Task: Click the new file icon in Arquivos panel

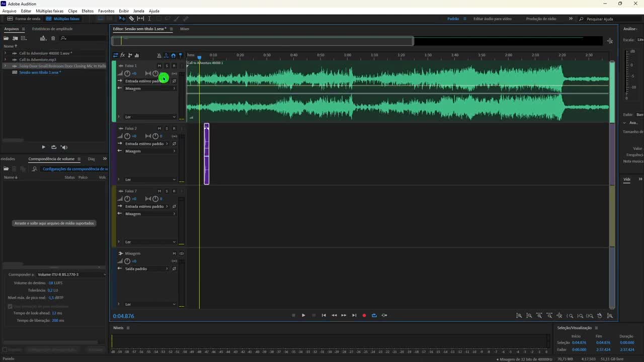Action: point(23,38)
